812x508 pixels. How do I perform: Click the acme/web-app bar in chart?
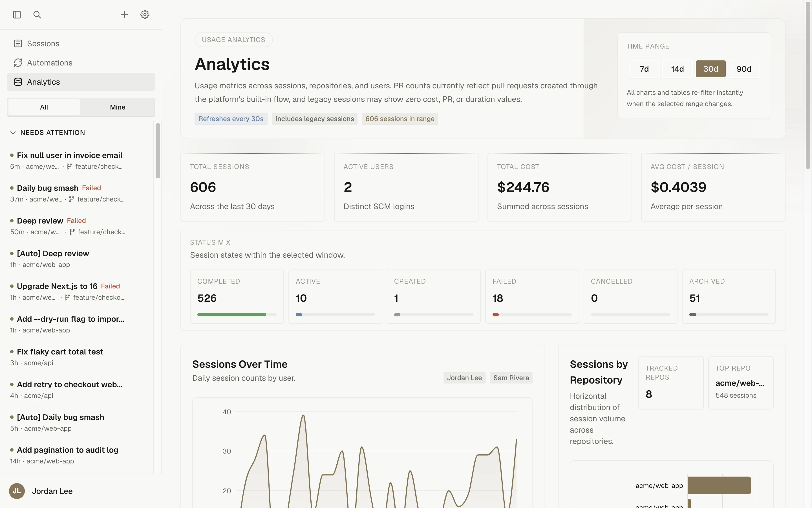[x=719, y=485]
